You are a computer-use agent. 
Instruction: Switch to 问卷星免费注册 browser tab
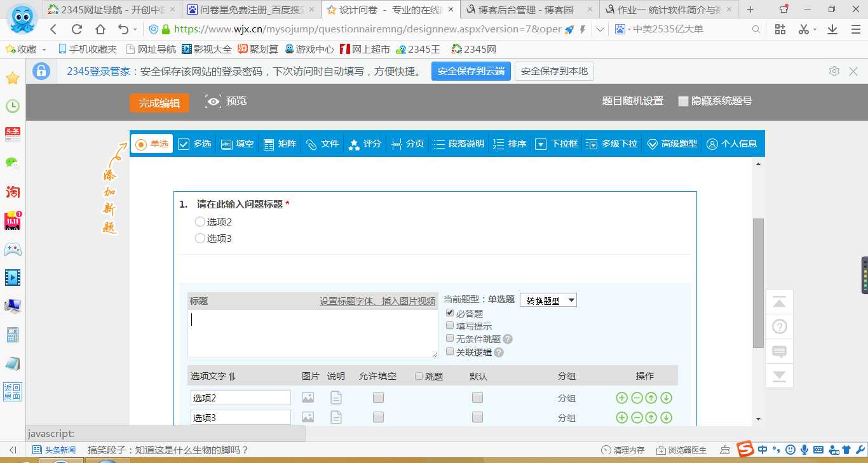coord(252,10)
